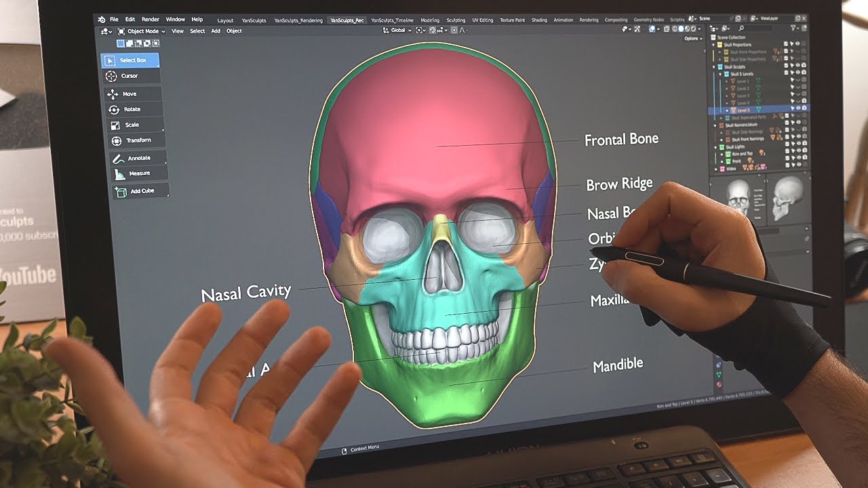Viewport: 868px width, 488px height.
Task: Activate the Move tool
Action: click(132, 94)
